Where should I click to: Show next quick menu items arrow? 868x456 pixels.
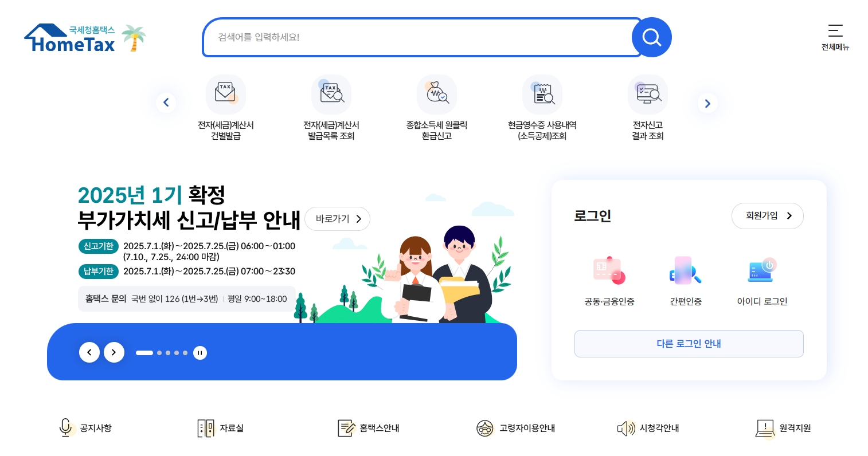707,103
